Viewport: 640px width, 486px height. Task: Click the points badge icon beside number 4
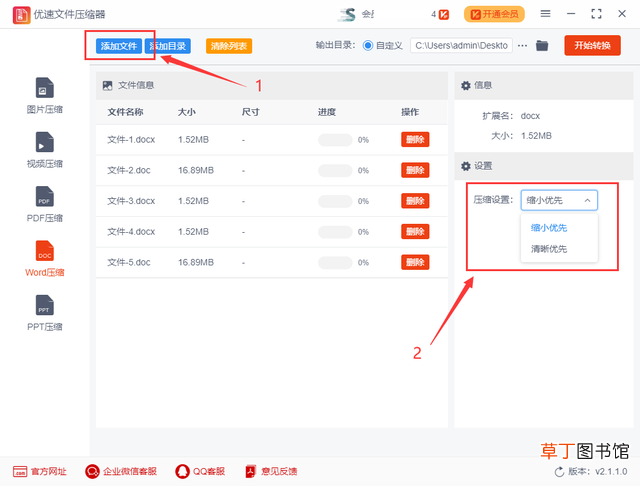point(444,15)
